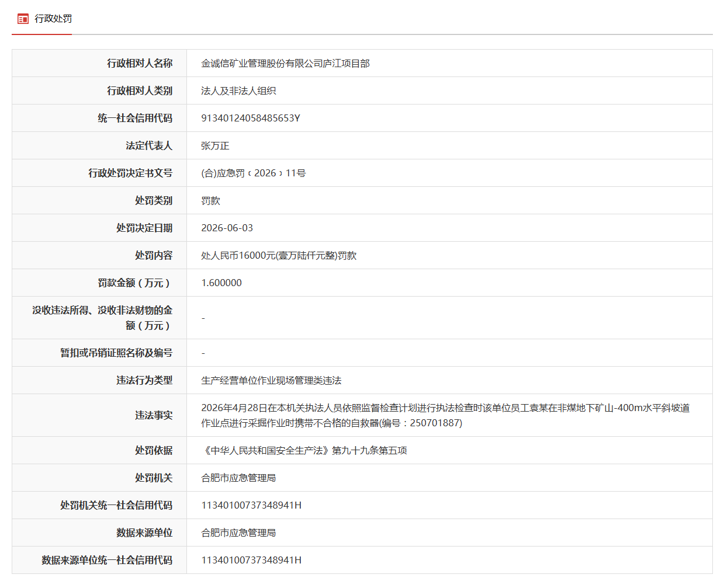The height and width of the screenshot is (588, 717).
Task: Select value 生产经营单位作业现场管理类违法
Action: 271,381
